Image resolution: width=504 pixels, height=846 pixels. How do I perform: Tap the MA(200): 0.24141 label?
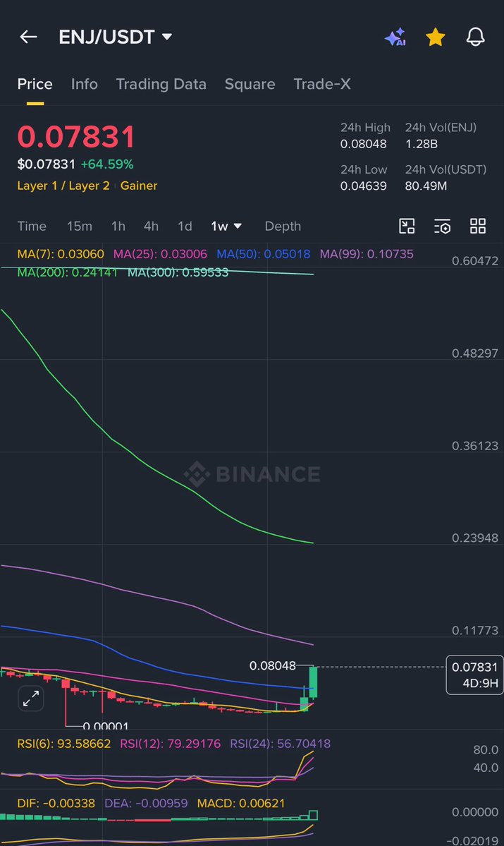68,272
